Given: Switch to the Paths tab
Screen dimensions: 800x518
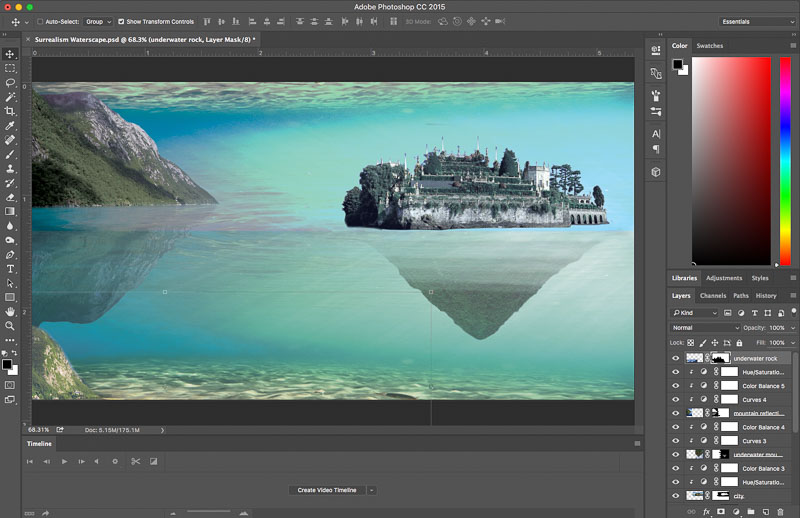Looking at the screenshot, I should click(x=741, y=295).
